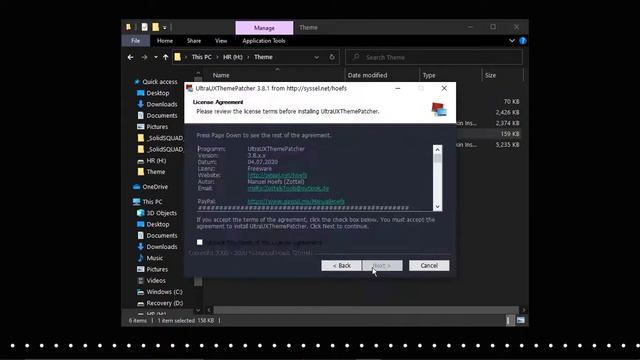Click the Back button in installer
The width and height of the screenshot is (640, 360).
(341, 265)
